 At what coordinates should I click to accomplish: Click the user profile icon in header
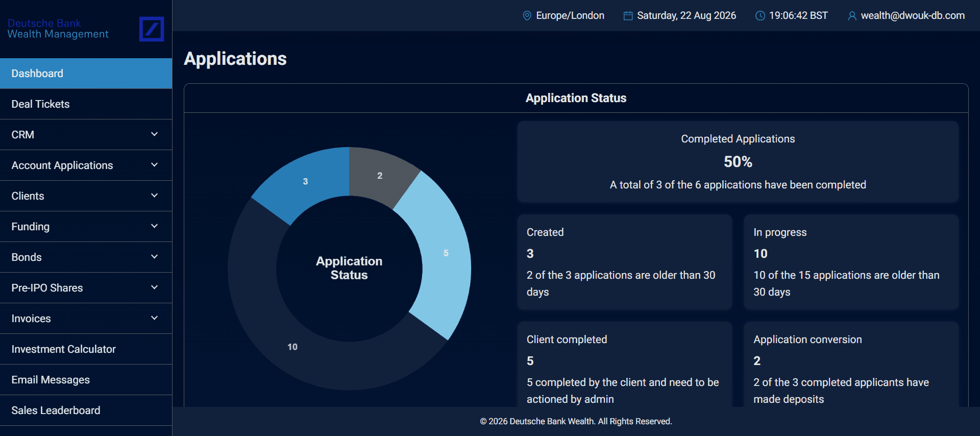[852, 16]
